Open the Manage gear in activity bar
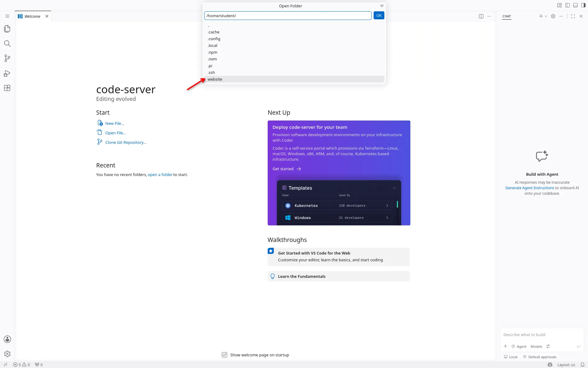The image size is (588, 368). coord(7,354)
